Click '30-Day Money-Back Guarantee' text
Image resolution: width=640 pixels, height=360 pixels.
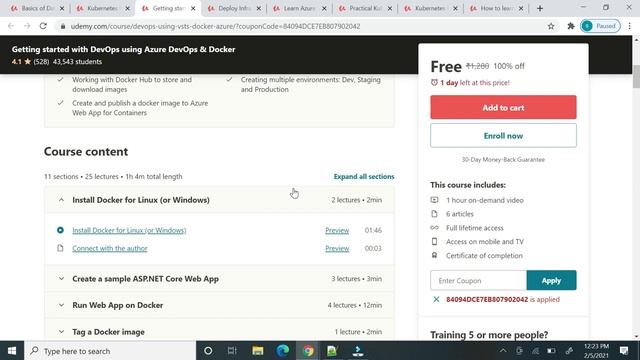click(503, 160)
